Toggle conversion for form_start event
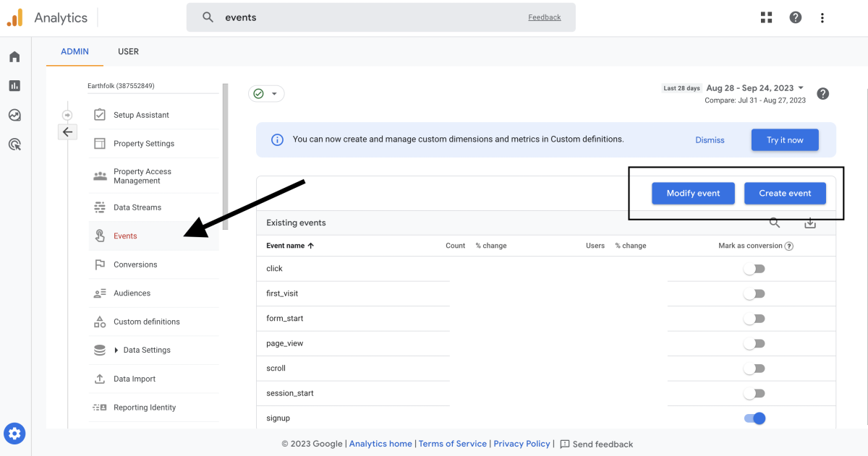The height and width of the screenshot is (456, 868). 754,319
